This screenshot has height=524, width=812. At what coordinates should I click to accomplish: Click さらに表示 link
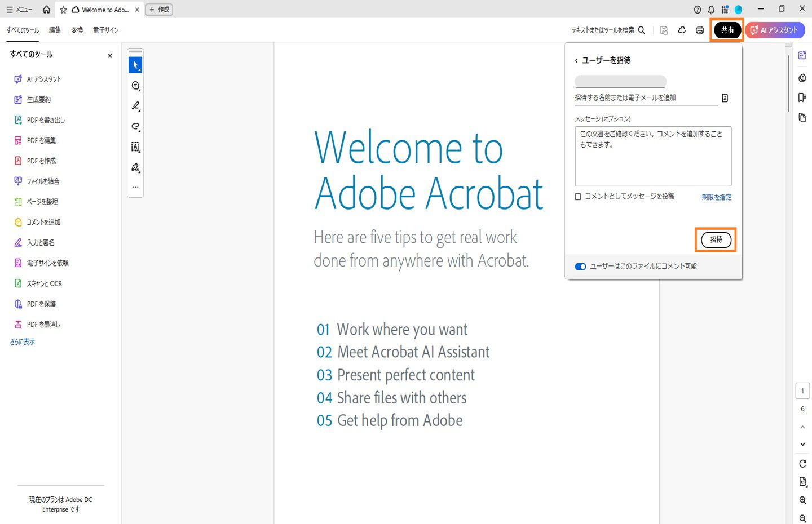click(22, 342)
